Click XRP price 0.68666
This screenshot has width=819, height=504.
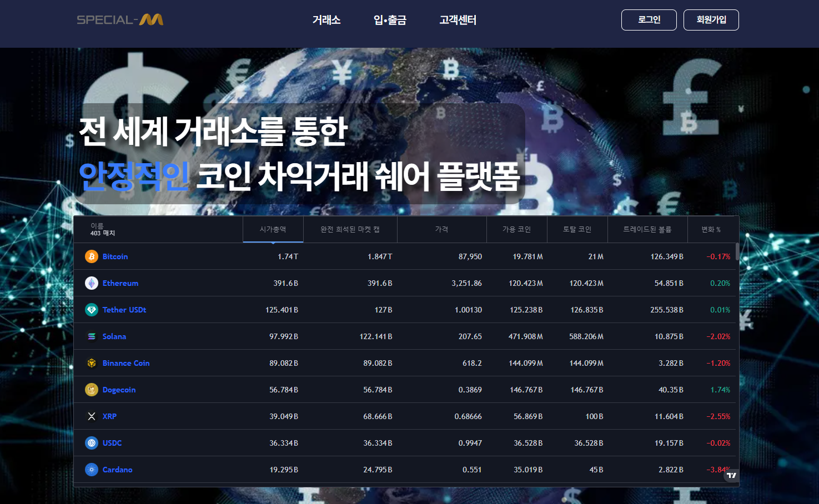[x=468, y=416]
